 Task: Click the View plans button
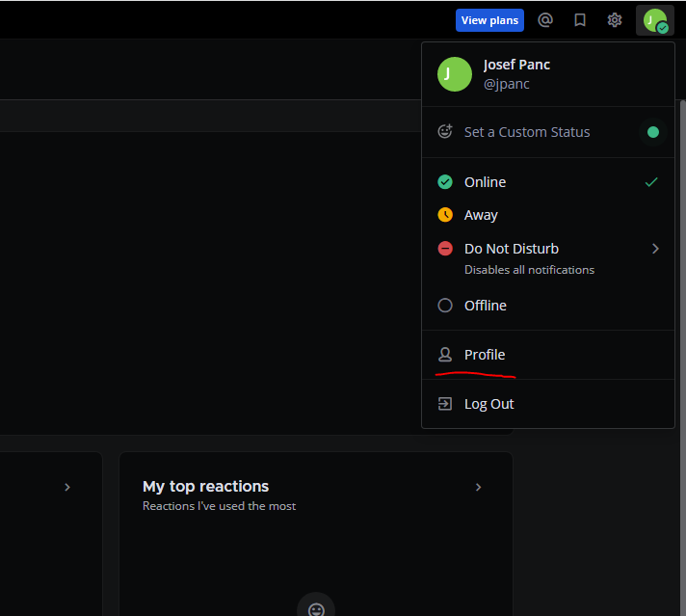(489, 20)
